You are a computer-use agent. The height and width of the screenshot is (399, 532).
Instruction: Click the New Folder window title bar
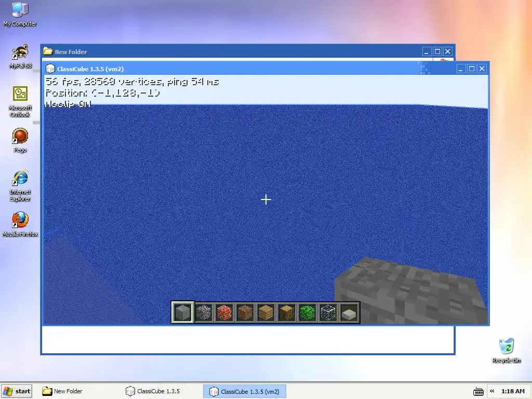(248, 51)
